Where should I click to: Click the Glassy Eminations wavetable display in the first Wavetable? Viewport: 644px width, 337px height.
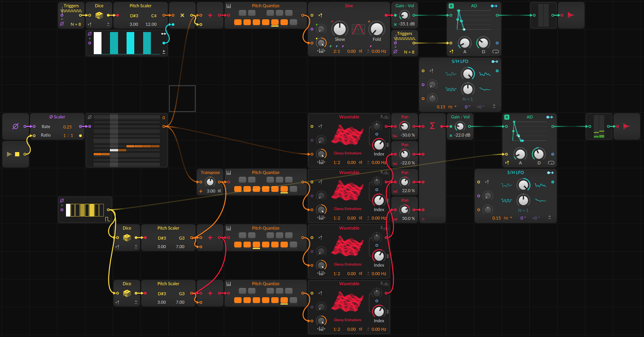[x=348, y=135]
